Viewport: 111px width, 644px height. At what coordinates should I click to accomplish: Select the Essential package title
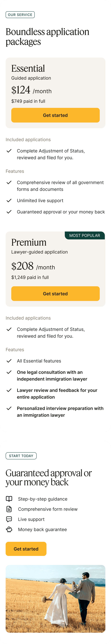coord(28,68)
